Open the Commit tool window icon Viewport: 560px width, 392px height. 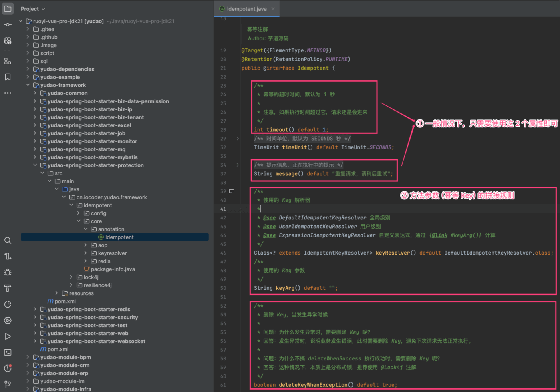pos(8,25)
